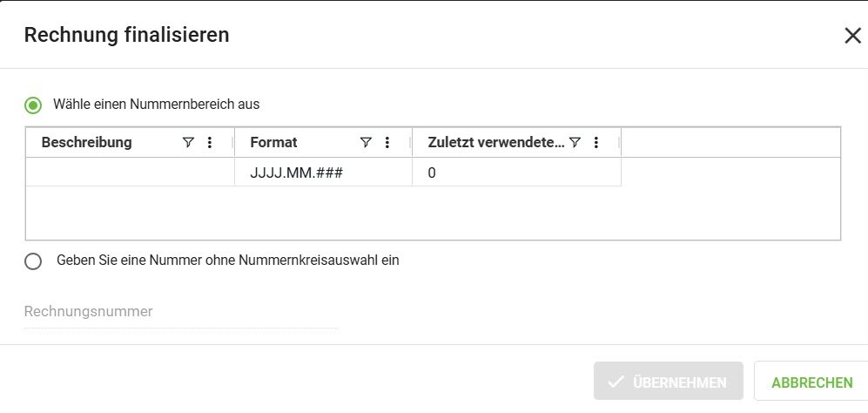Sort by the Beschreibung column header
The width and height of the screenshot is (868, 413).
[x=87, y=143]
